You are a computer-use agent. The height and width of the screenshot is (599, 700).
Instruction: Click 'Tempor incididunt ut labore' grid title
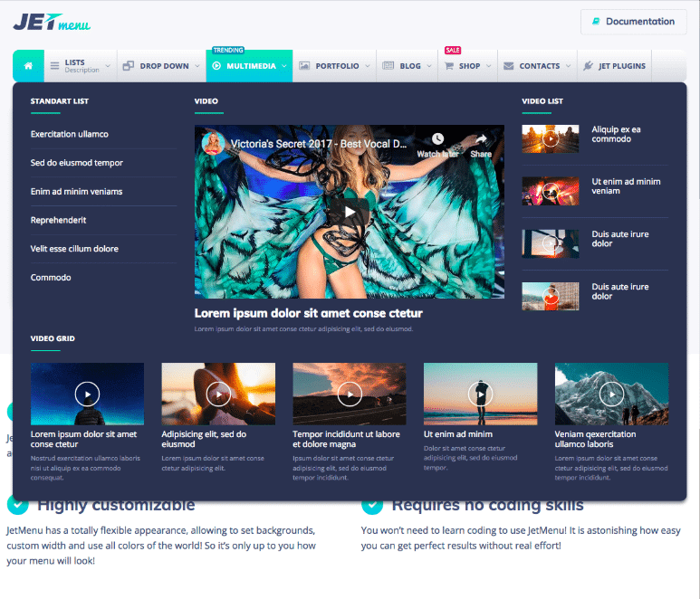click(346, 439)
